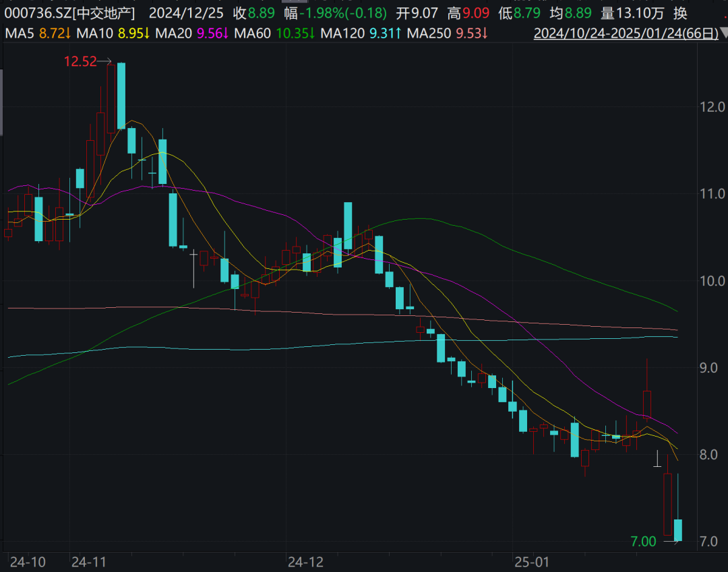Select the MA120 9.31 indicator label

point(361,34)
